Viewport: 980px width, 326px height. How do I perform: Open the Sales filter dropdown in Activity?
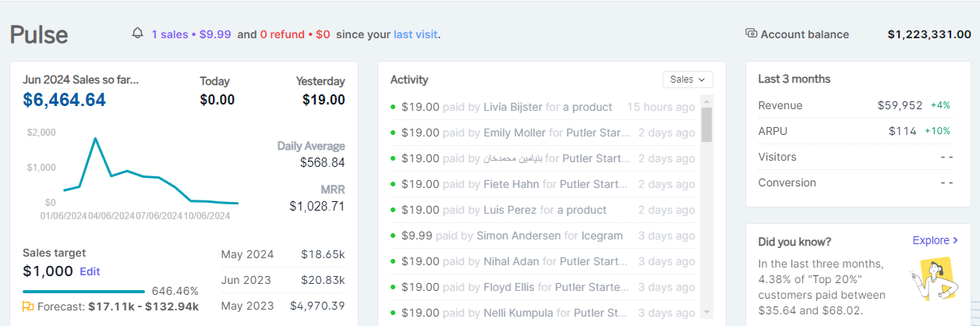[688, 80]
